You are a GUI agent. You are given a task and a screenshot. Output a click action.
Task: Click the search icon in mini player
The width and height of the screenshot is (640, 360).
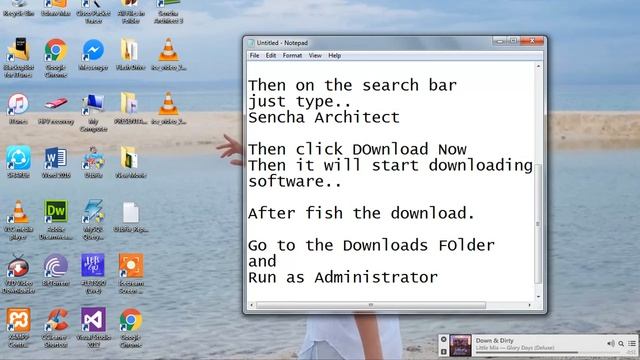621,344
